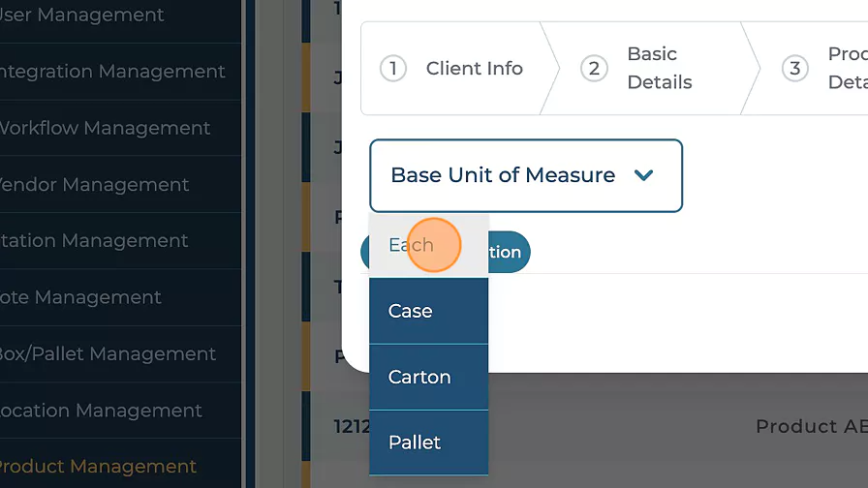Pick Carton from the dropdown options
The width and height of the screenshot is (868, 488).
click(x=419, y=377)
